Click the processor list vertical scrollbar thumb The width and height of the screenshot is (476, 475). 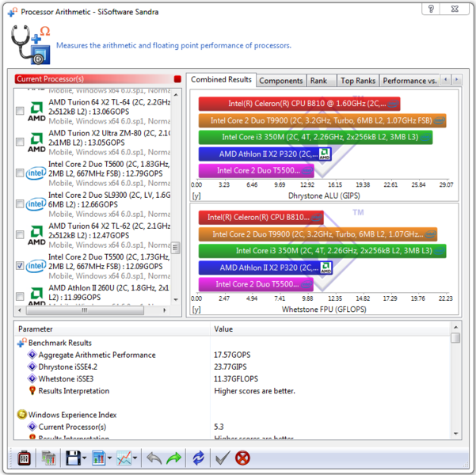(175, 248)
